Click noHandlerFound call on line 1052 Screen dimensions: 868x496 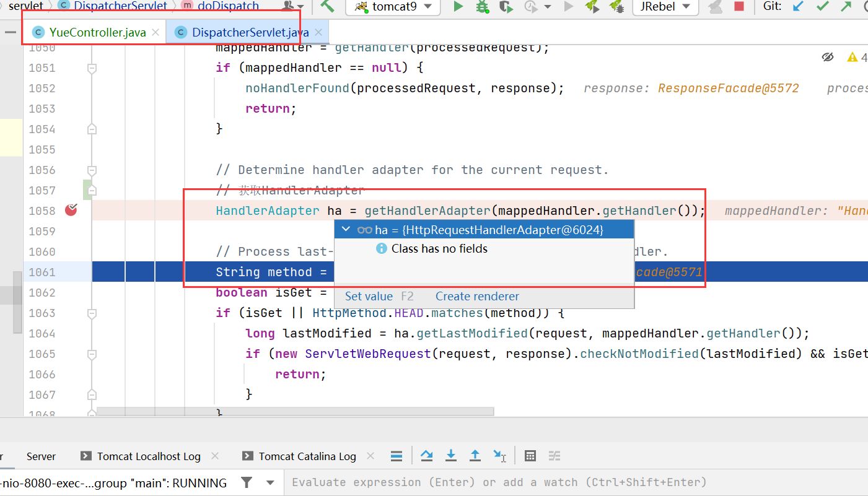pyautogui.click(x=297, y=88)
